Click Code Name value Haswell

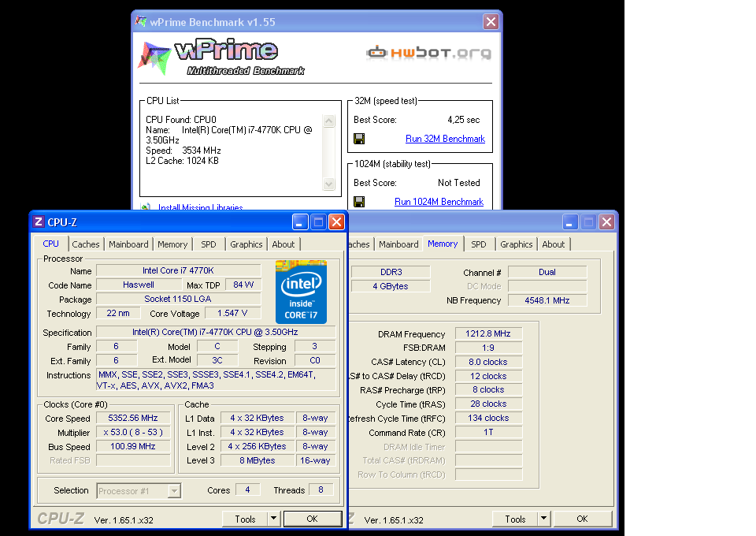(139, 285)
